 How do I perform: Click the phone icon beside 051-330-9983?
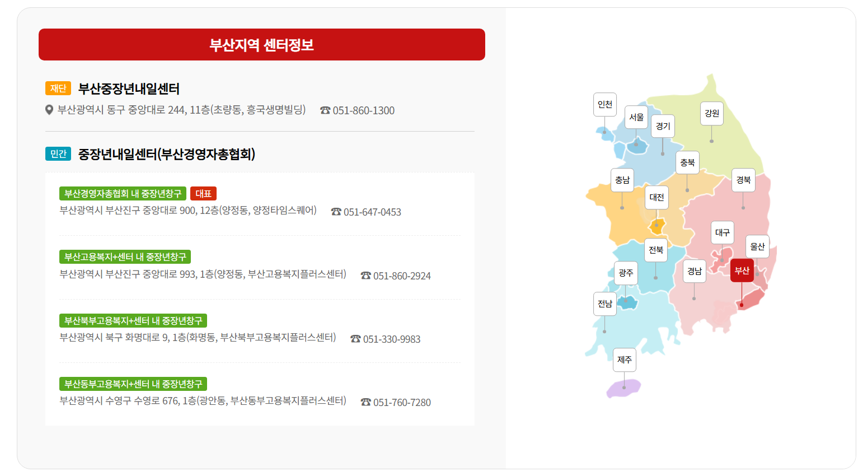click(355, 339)
